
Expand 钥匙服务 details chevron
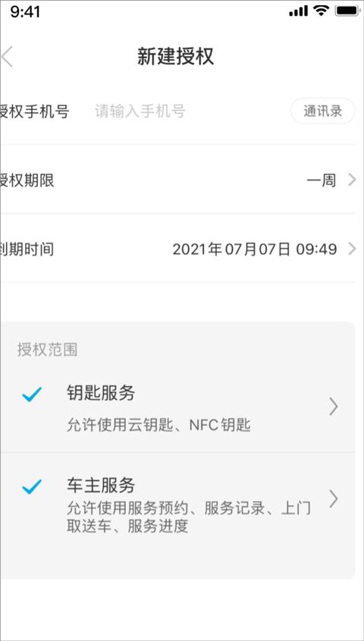[x=334, y=407]
